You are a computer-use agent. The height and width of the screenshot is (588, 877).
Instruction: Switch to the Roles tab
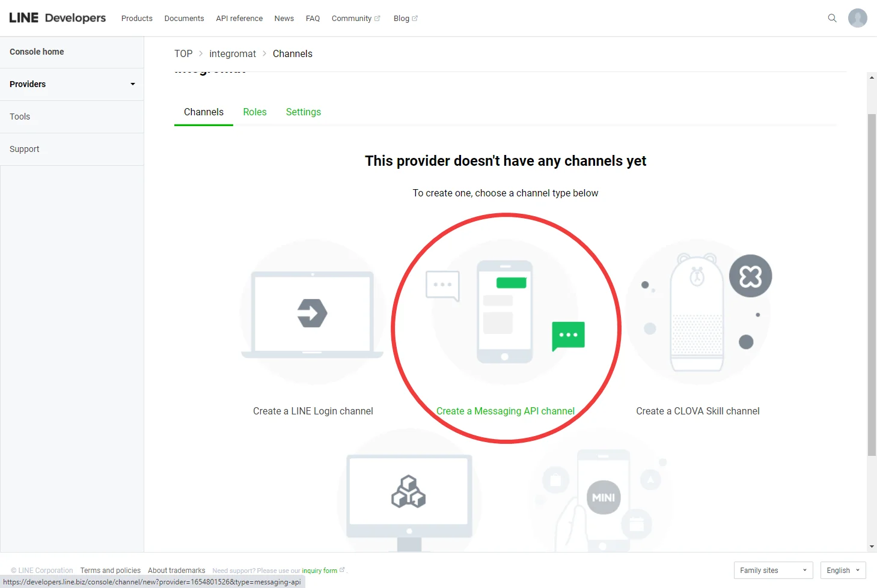point(255,112)
